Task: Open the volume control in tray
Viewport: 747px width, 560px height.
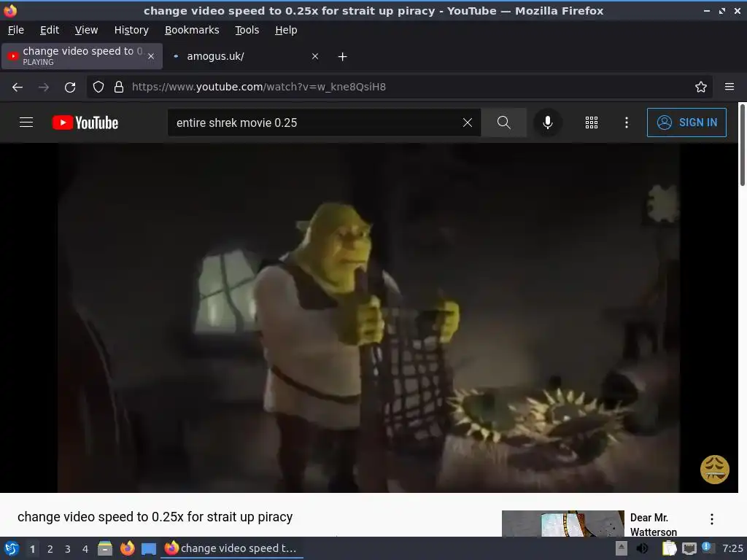Action: click(x=643, y=548)
